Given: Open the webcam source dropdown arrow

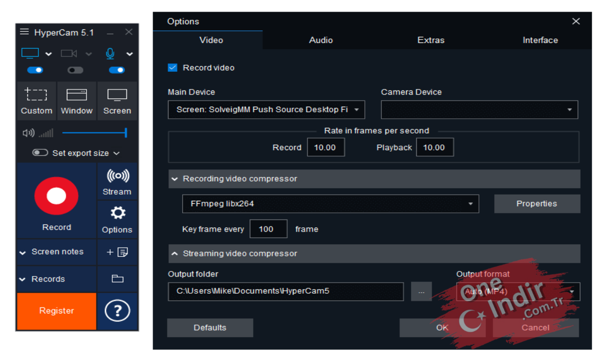Looking at the screenshot, I should click(89, 54).
